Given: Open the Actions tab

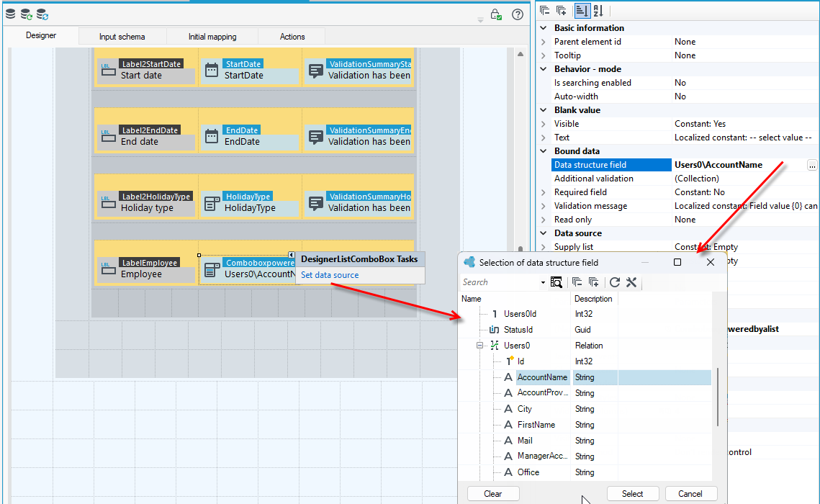Looking at the screenshot, I should [292, 37].
